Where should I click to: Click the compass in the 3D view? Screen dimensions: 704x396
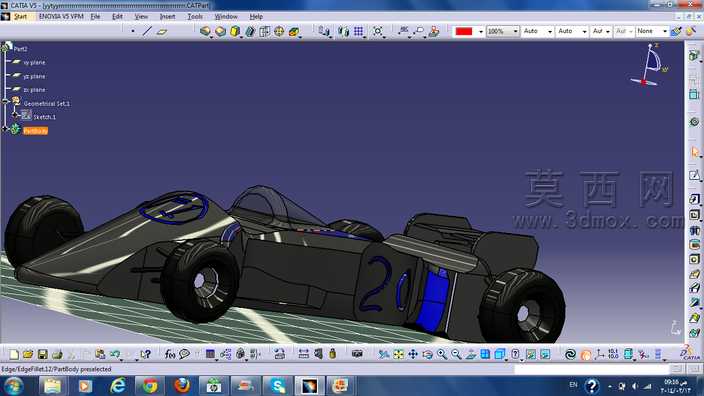(x=650, y=65)
